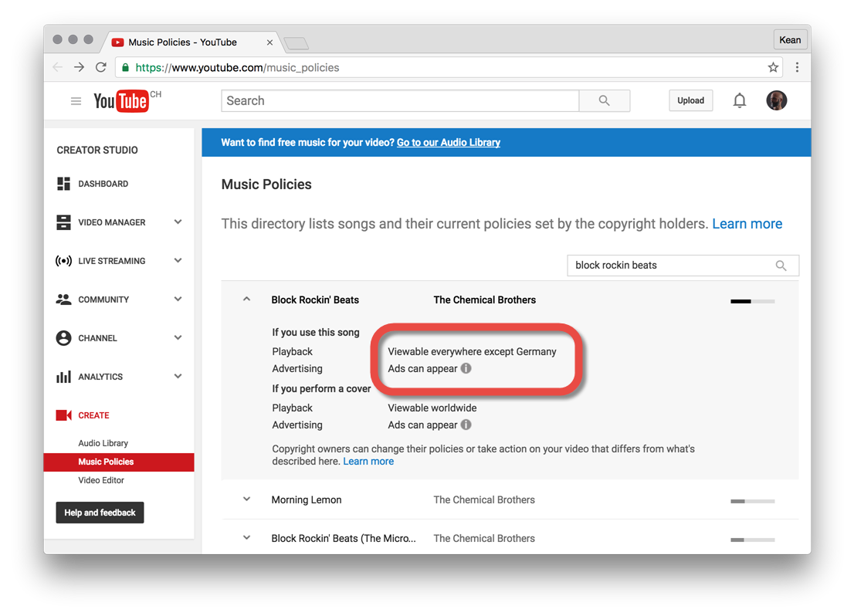Screen dimensions: 854x616
Task: Click the music policies search field
Action: tap(670, 266)
